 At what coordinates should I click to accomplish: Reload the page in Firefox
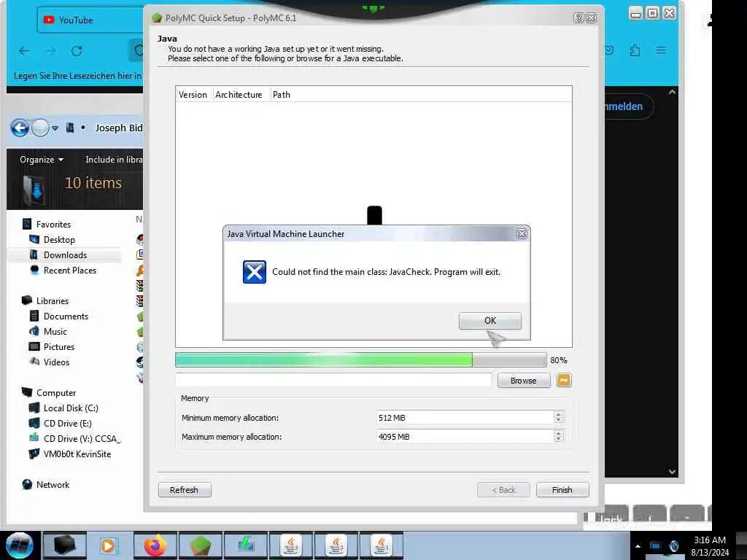[77, 50]
